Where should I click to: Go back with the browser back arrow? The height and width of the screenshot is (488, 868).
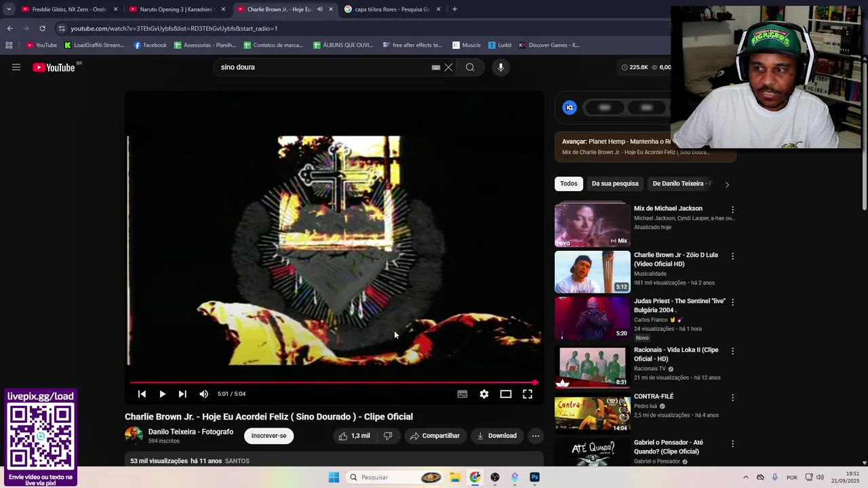tap(9, 28)
